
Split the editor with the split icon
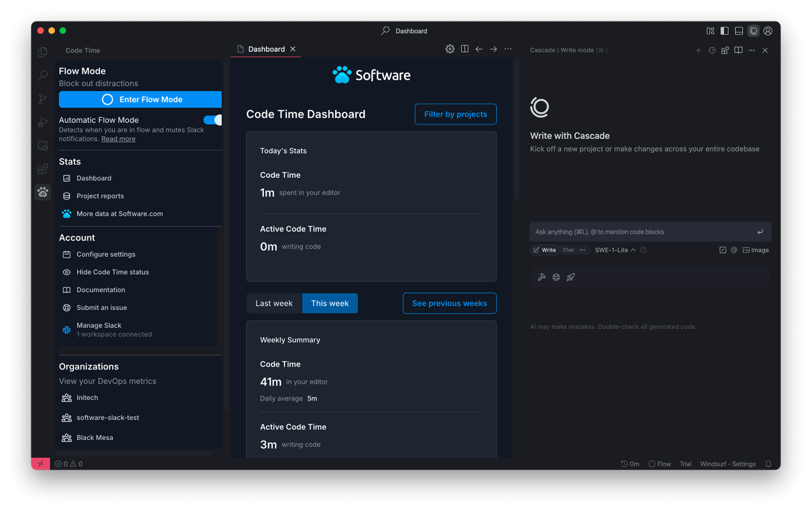[x=465, y=49]
